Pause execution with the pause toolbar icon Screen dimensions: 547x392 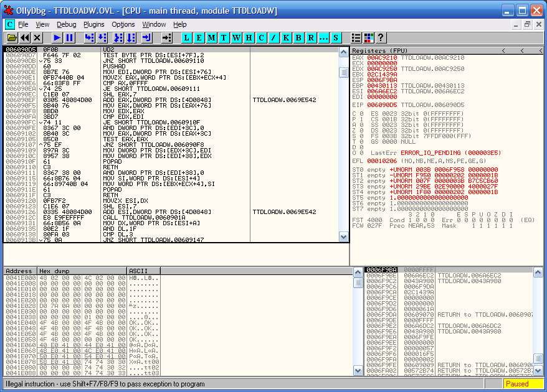(x=69, y=37)
